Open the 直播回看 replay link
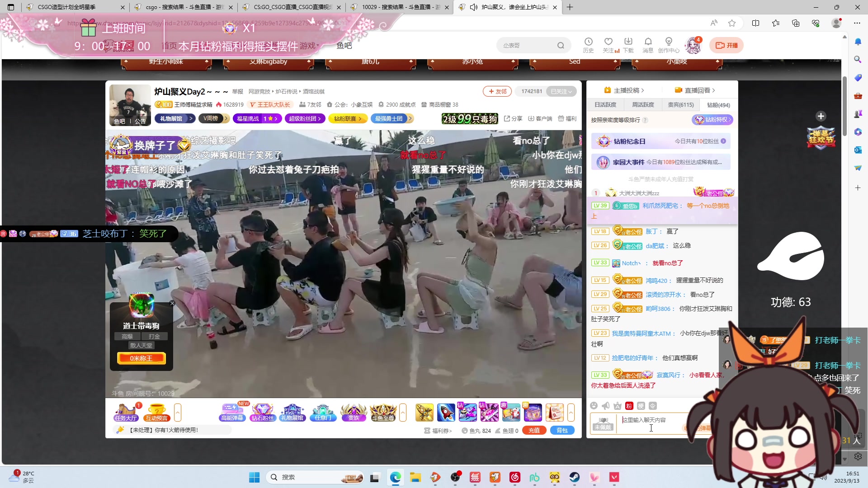Image resolution: width=868 pixels, height=488 pixels. coord(695,90)
